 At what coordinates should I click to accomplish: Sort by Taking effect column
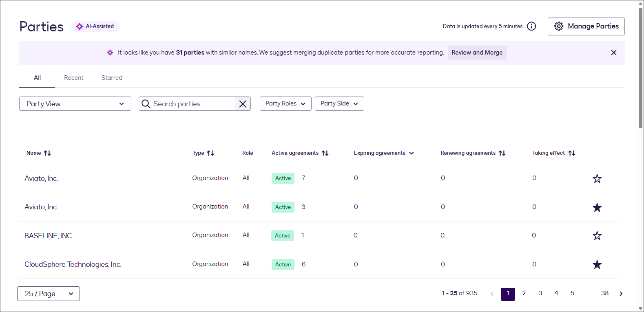[x=572, y=153]
